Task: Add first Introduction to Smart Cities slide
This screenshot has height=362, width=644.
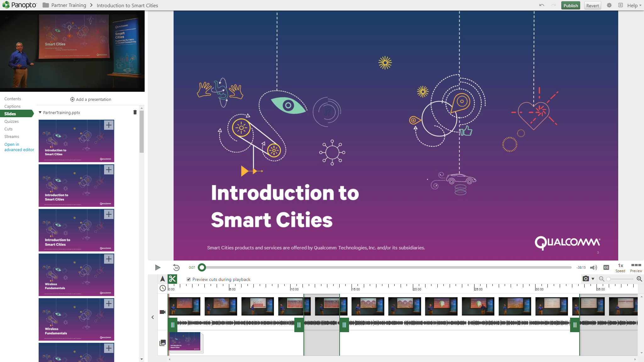Action: (x=109, y=125)
